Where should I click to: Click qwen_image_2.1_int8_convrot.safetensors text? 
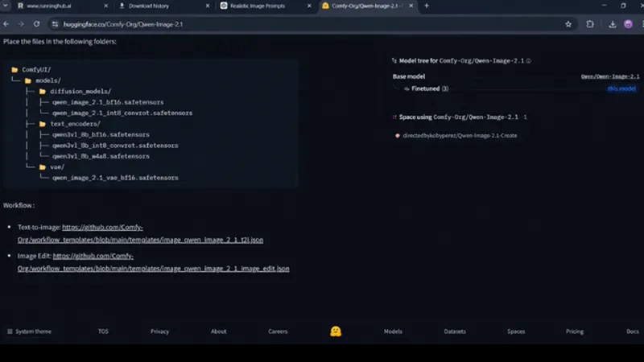click(x=122, y=113)
